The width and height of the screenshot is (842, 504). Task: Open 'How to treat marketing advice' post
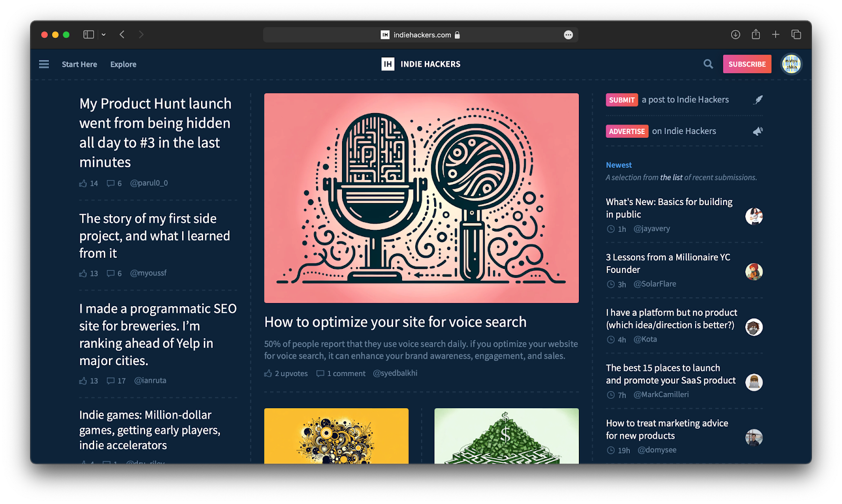point(667,429)
